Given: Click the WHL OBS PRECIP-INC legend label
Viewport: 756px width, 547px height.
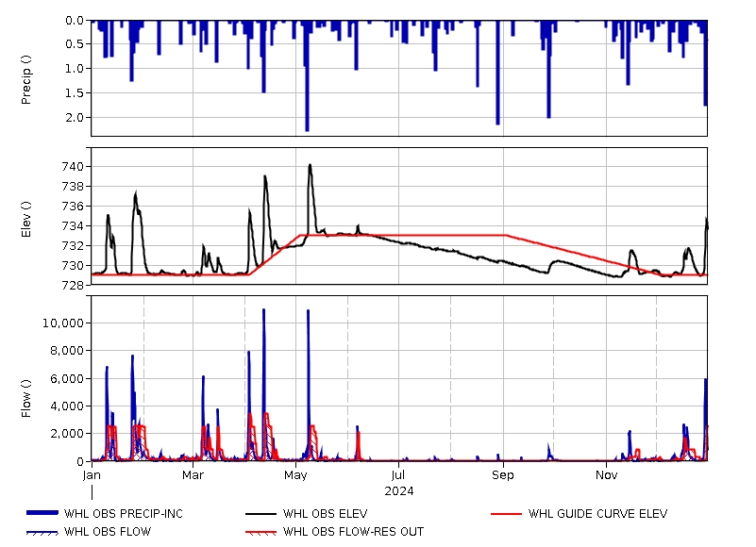Looking at the screenshot, I should pos(124,514).
